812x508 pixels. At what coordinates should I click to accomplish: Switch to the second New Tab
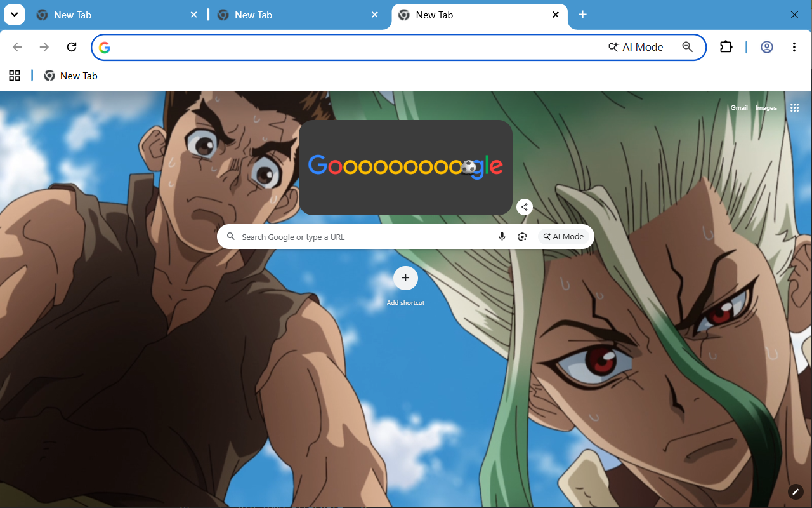tap(298, 15)
